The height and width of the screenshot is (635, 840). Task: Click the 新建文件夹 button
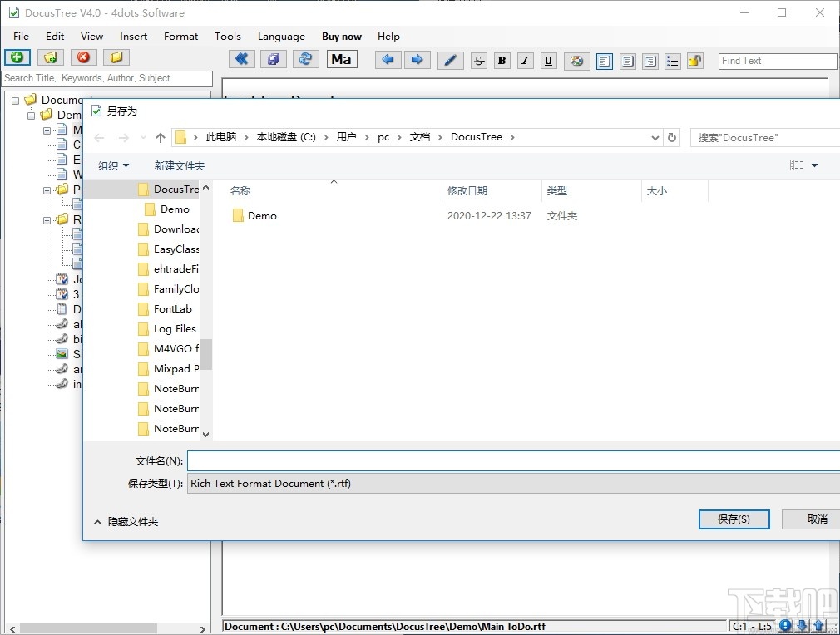[x=180, y=166]
